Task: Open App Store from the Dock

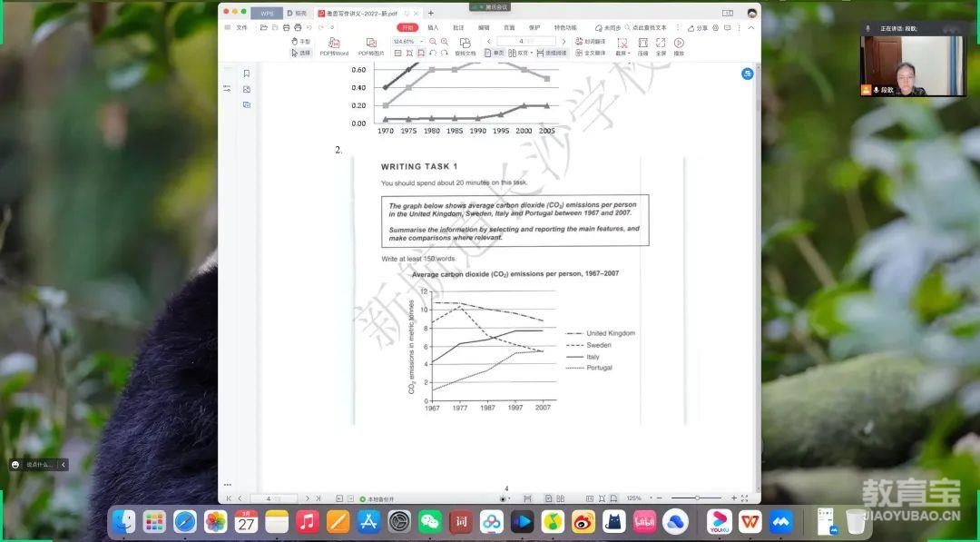Action: pyautogui.click(x=368, y=521)
